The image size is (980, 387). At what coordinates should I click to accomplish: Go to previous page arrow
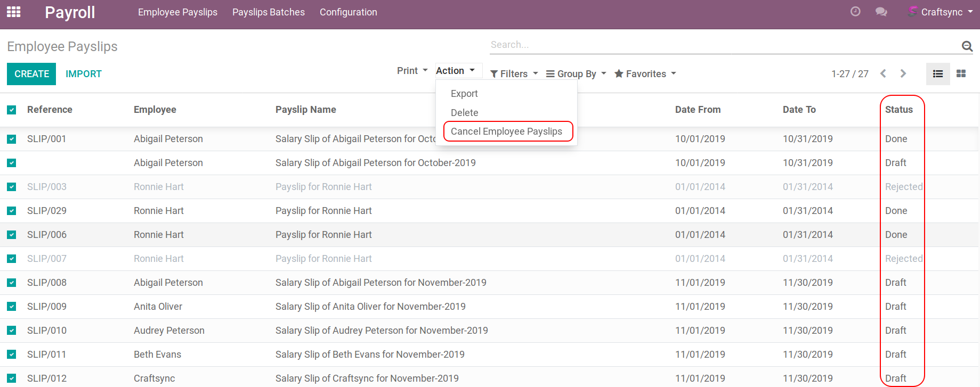[x=883, y=73]
